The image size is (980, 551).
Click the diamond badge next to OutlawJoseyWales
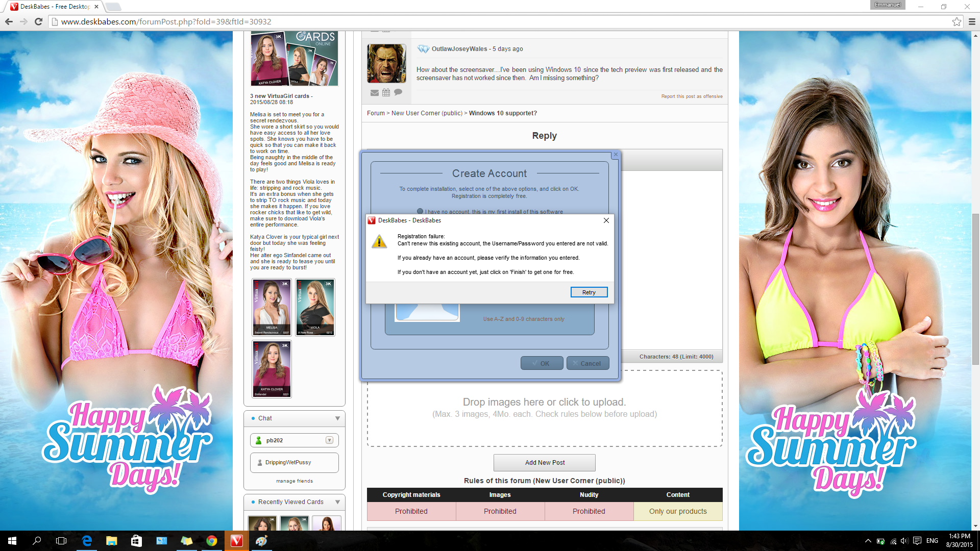(423, 49)
